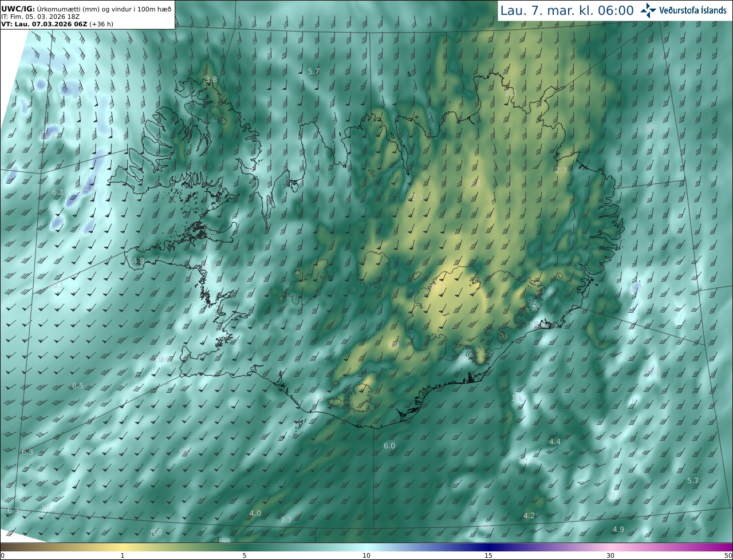Screen dimensions: 733x560
Task: Click the 4.8 value on the map
Action: pyautogui.click(x=139, y=261)
